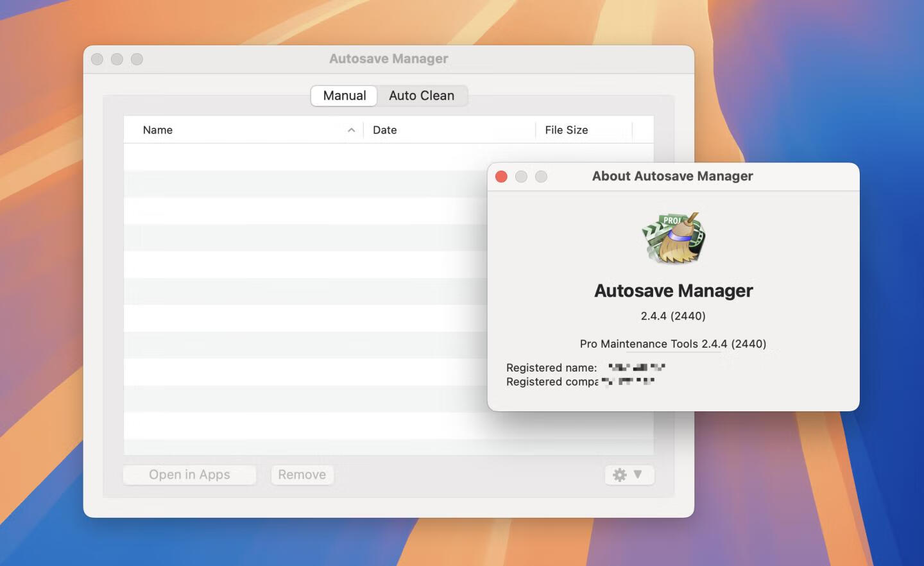924x566 pixels.
Task: Close the About Autosave Manager window
Action: [501, 176]
